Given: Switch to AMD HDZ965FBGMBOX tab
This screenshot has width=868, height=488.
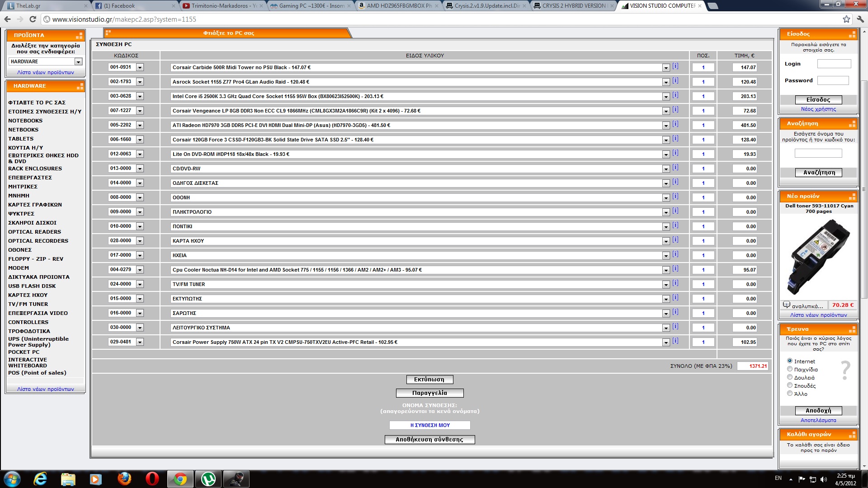Looking at the screenshot, I should click(x=397, y=6).
